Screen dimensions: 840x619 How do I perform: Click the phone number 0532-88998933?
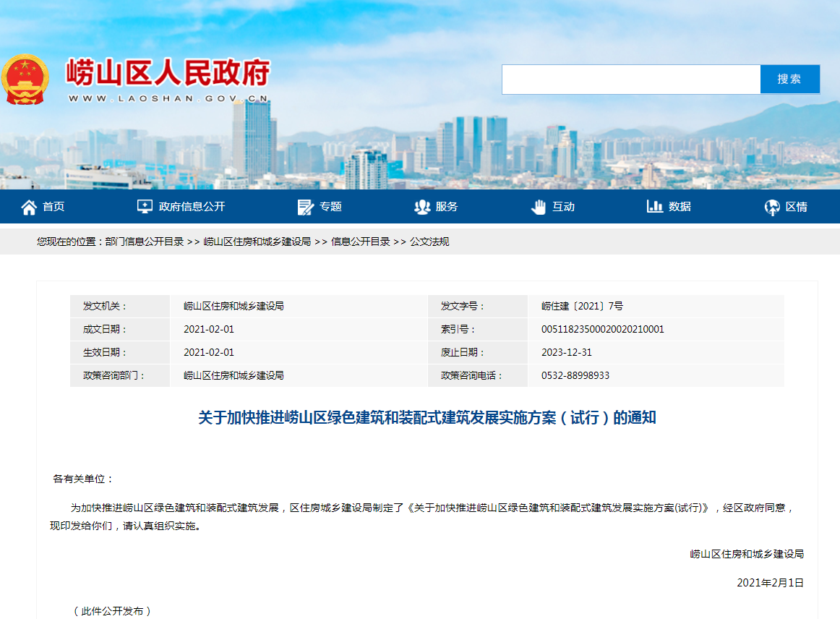tap(575, 375)
